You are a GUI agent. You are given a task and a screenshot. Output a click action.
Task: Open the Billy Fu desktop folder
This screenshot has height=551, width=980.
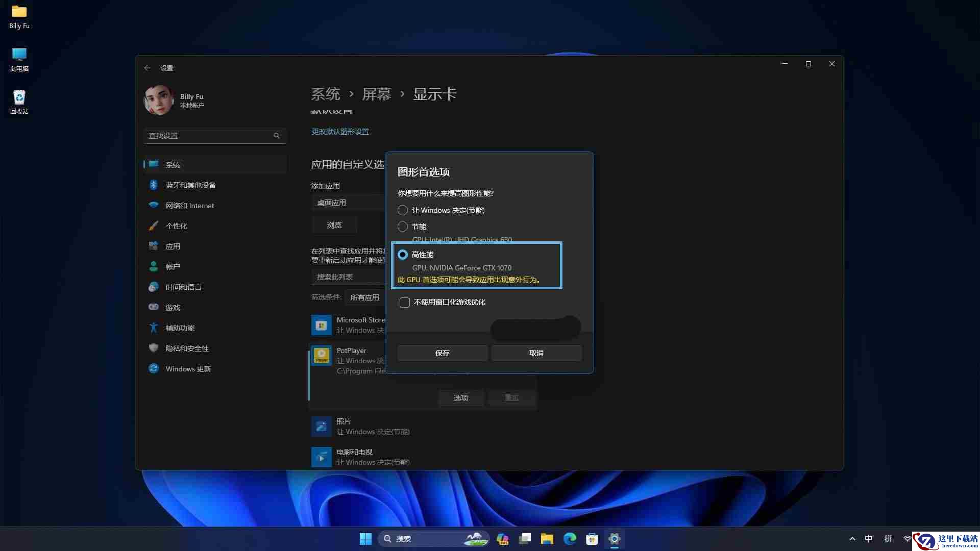19,17
